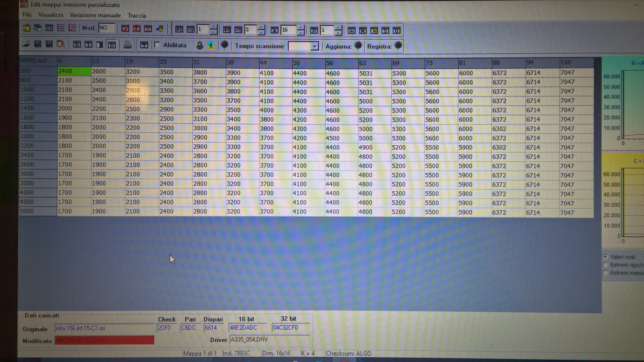Select the Estremi riga radio option

tap(605, 265)
